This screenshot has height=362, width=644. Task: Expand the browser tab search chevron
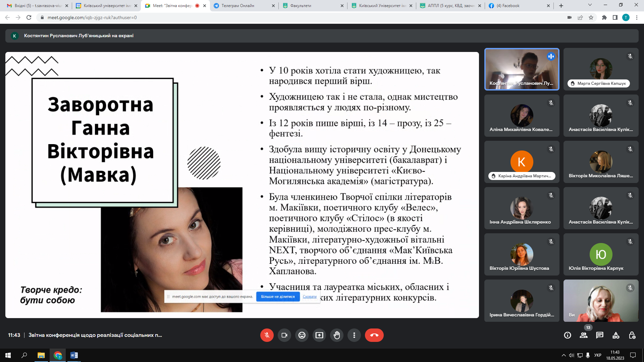pos(590,5)
